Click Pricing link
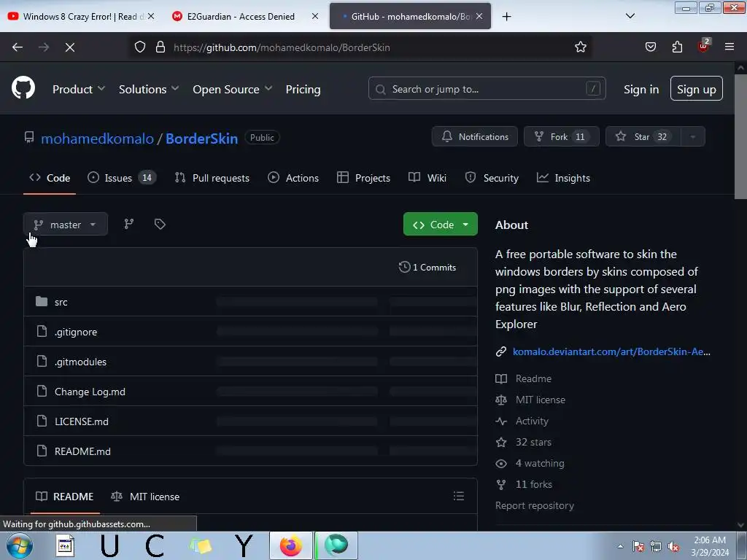This screenshot has width=747, height=560. [303, 89]
